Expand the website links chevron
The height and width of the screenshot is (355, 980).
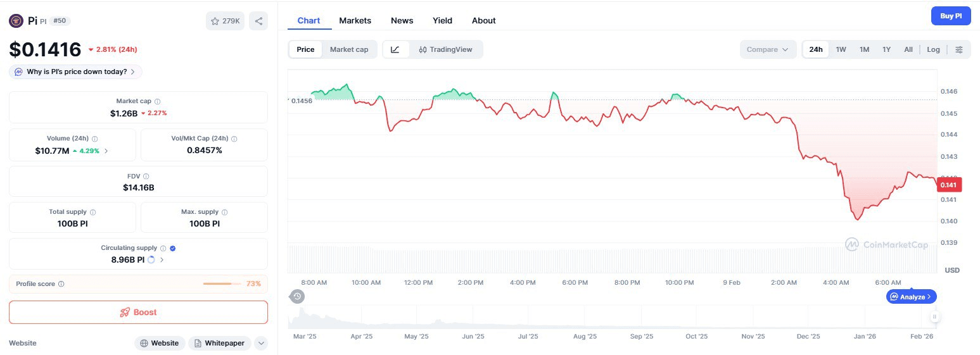tap(261, 343)
